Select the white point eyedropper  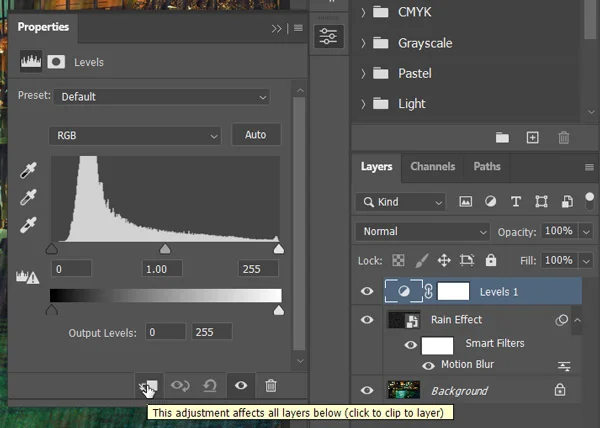click(x=29, y=222)
